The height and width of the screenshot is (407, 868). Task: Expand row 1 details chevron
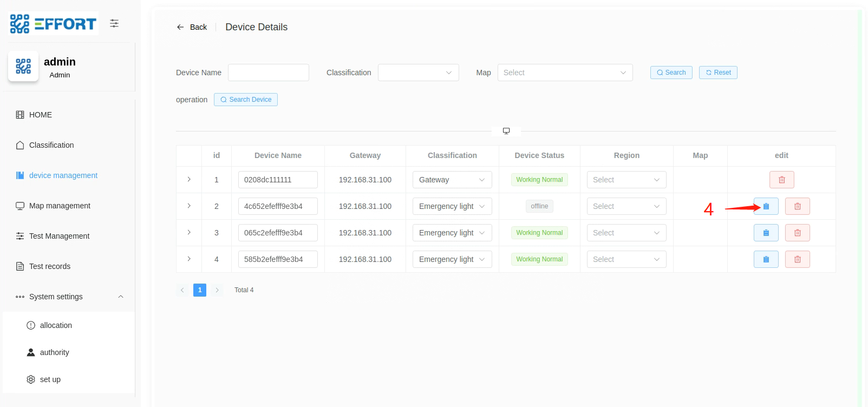[189, 179]
